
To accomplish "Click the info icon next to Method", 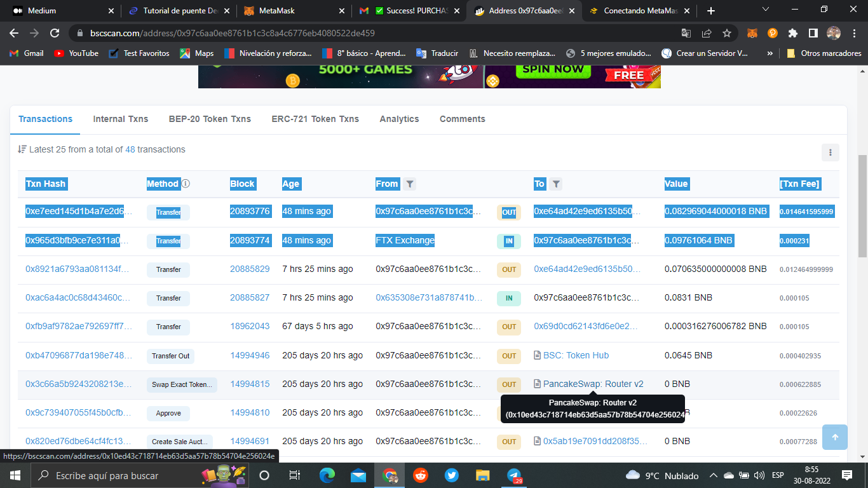I will click(186, 184).
